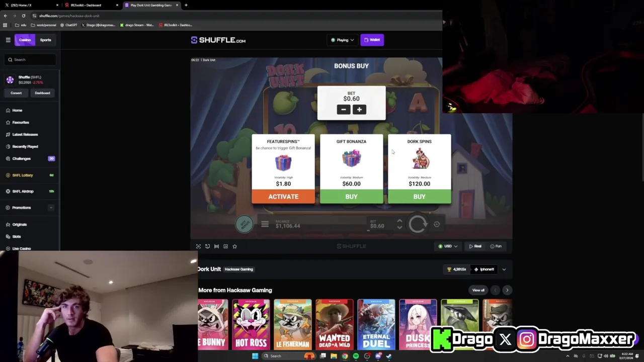Screen dimensions: 644x362
Task: Increase bet with plus button
Action: pyautogui.click(x=359, y=110)
